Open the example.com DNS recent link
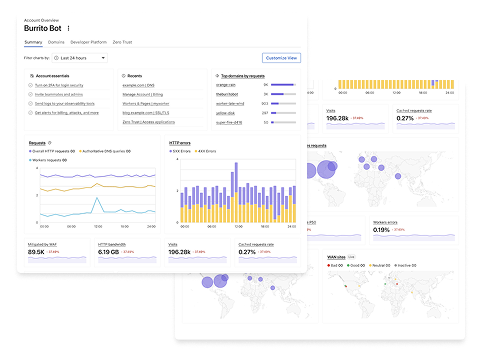 (x=138, y=85)
